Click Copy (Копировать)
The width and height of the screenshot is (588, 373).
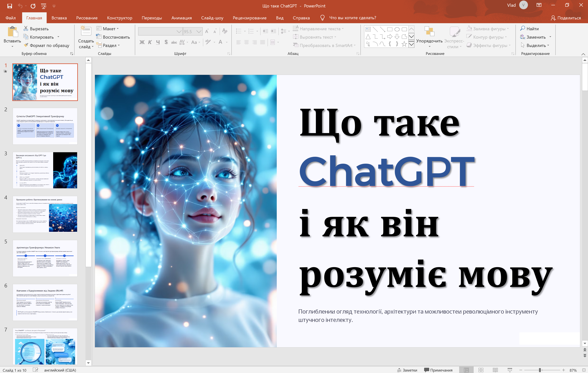coord(39,37)
